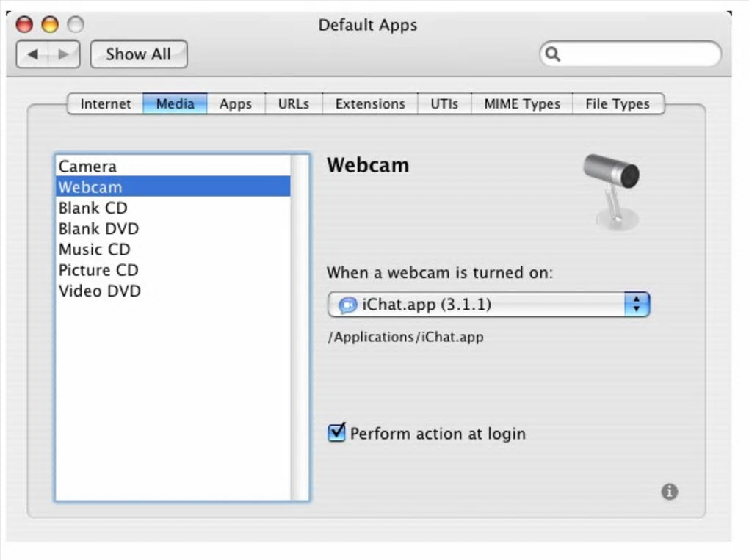Open the iChat.app (3.1.1) dropdown

(x=488, y=305)
